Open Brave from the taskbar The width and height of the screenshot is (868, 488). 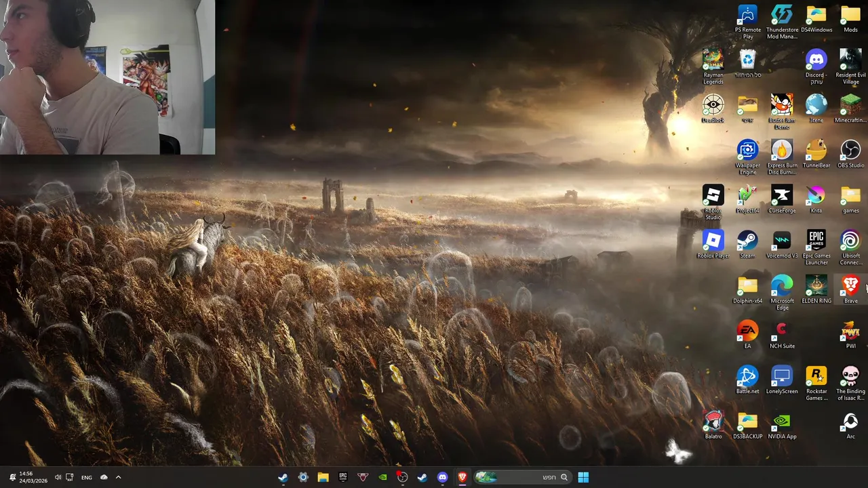click(x=462, y=477)
